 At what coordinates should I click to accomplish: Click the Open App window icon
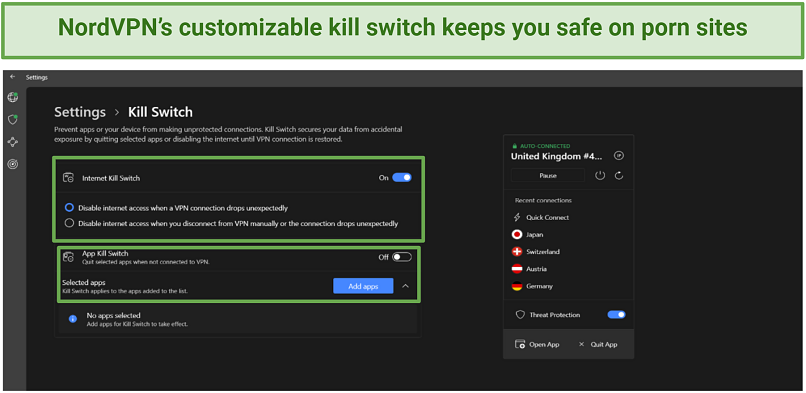pos(520,344)
